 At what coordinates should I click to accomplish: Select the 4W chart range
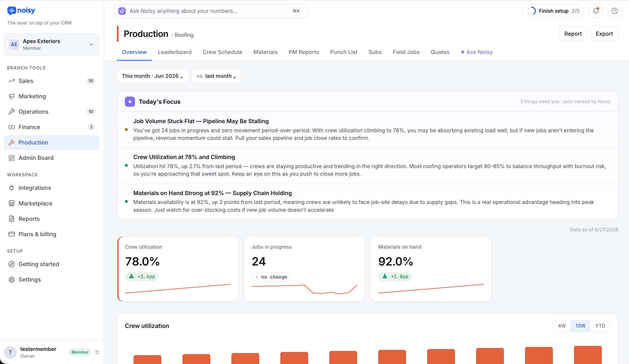[x=562, y=326]
